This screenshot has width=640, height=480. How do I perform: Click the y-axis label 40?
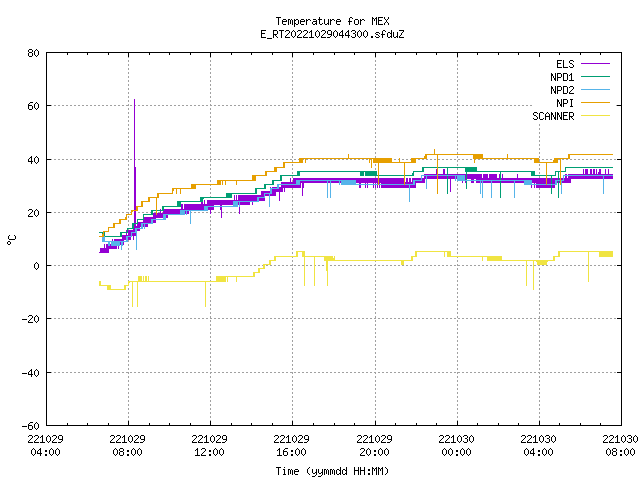pyautogui.click(x=34, y=160)
